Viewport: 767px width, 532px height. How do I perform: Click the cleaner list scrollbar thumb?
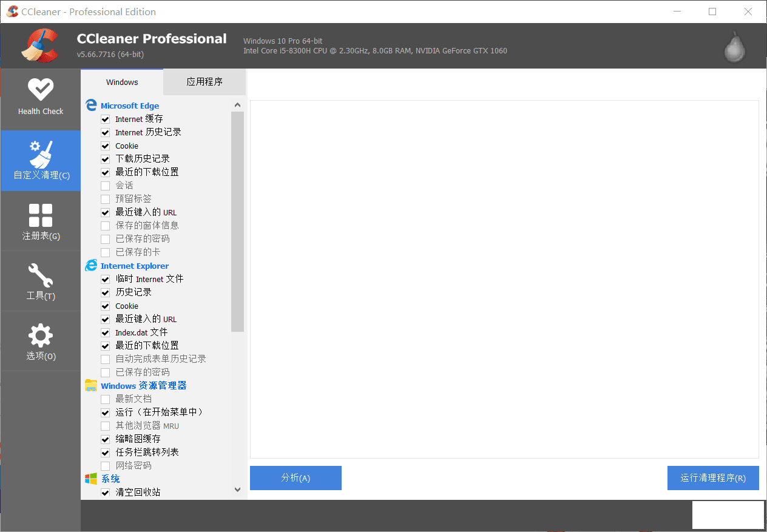(237, 221)
